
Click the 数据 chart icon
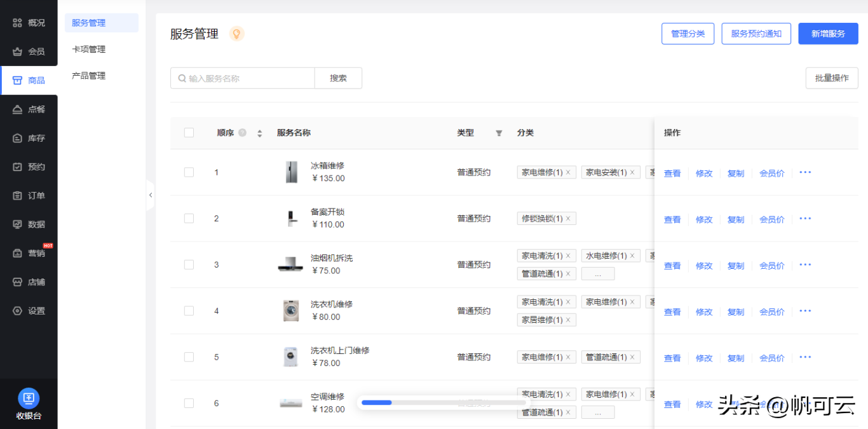click(18, 224)
